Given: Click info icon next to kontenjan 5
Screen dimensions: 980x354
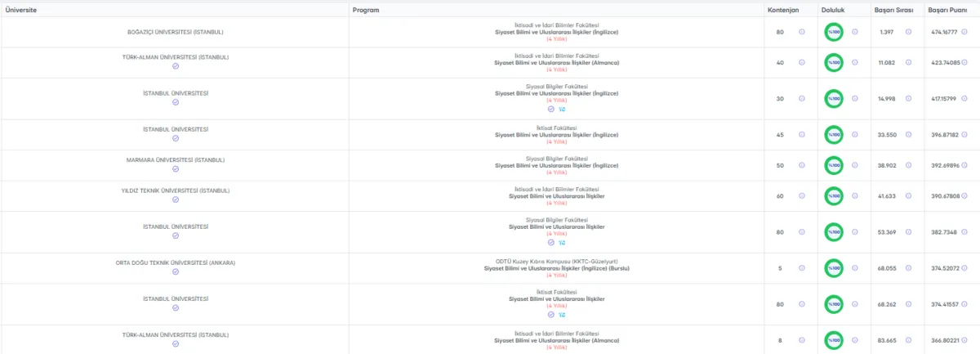Looking at the screenshot, I should click(802, 267).
